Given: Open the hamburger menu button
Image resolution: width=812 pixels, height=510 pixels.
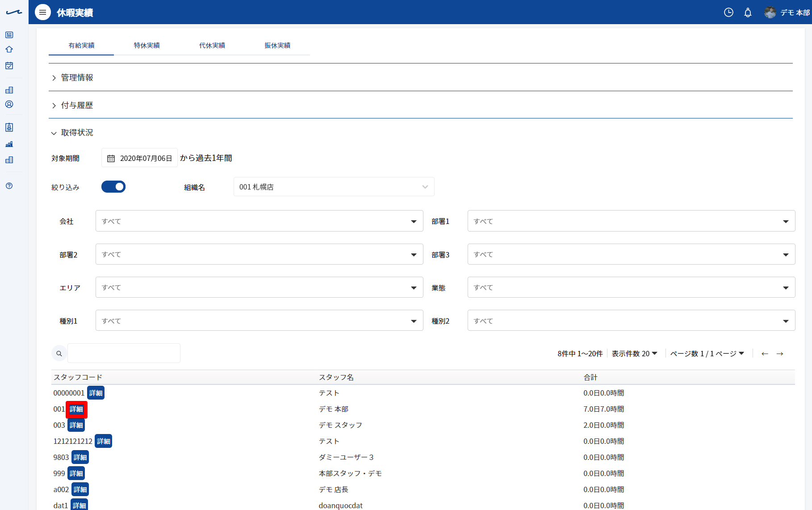Looking at the screenshot, I should pos(43,13).
